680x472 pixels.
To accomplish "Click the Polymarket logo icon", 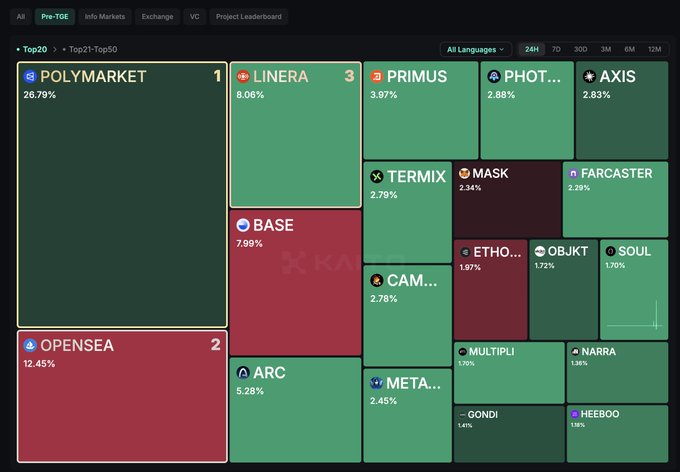I will point(30,77).
